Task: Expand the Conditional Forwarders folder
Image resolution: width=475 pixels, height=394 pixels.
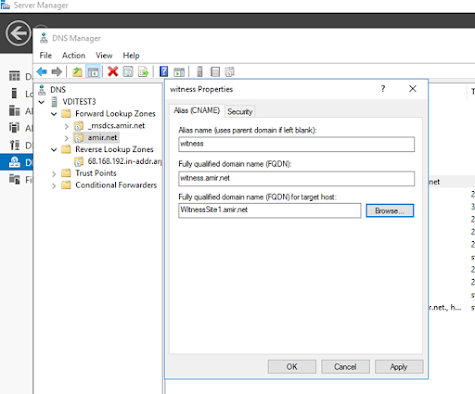Action: 54,186
